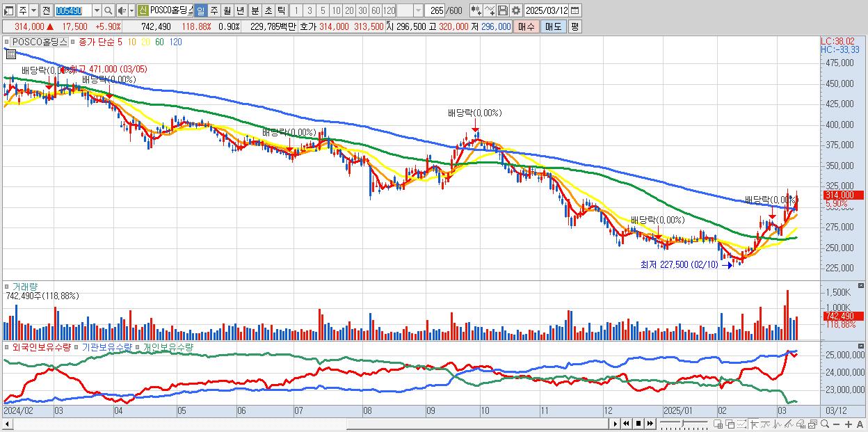Image resolution: width=868 pixels, height=432 pixels.
Task: Open dropdown arrow beside the 주 button
Action: coord(33,10)
